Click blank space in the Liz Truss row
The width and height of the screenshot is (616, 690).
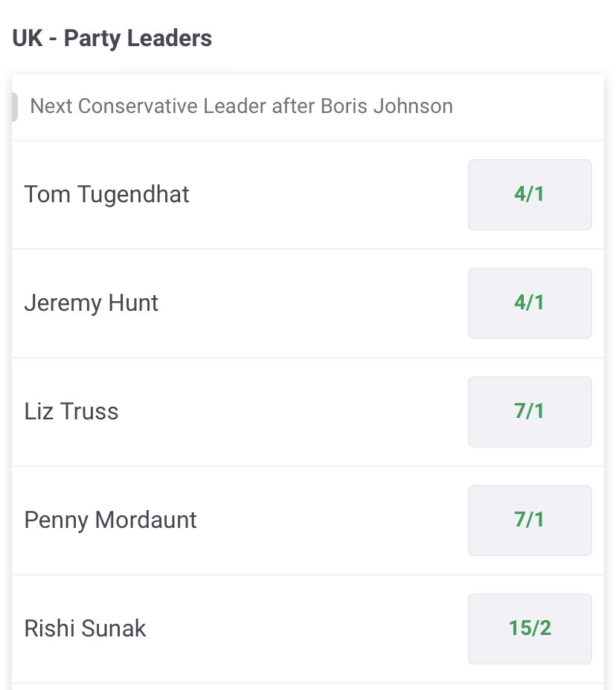298,412
